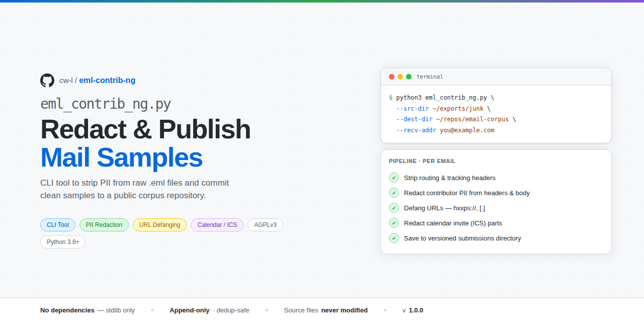Click the --src-dir ~/exports/junk line
Viewport: 644px width, 322px height.
[x=443, y=108]
